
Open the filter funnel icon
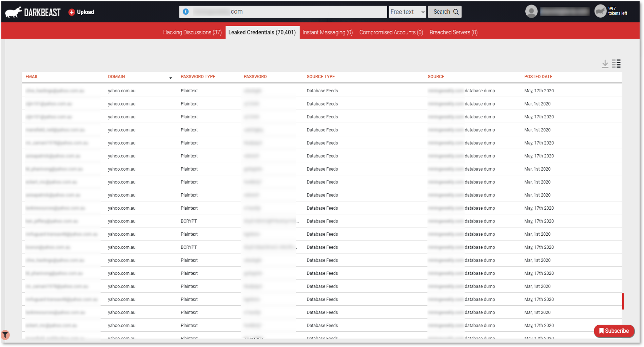(x=5, y=335)
